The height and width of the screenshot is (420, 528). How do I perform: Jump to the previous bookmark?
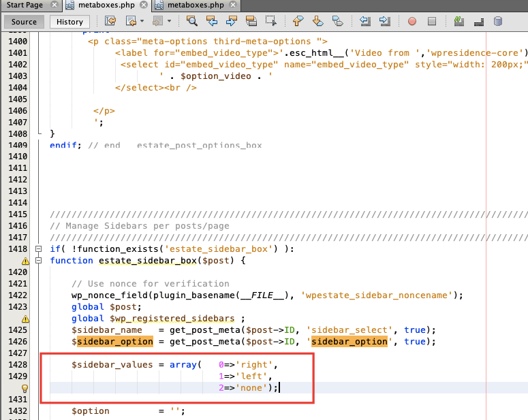coord(298,21)
